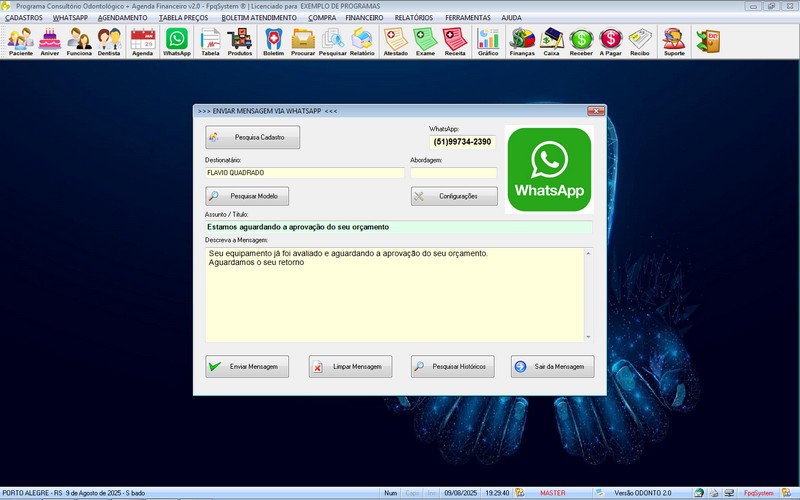
Task: Open Configurações in the WhatsApp dialog
Action: 453,196
